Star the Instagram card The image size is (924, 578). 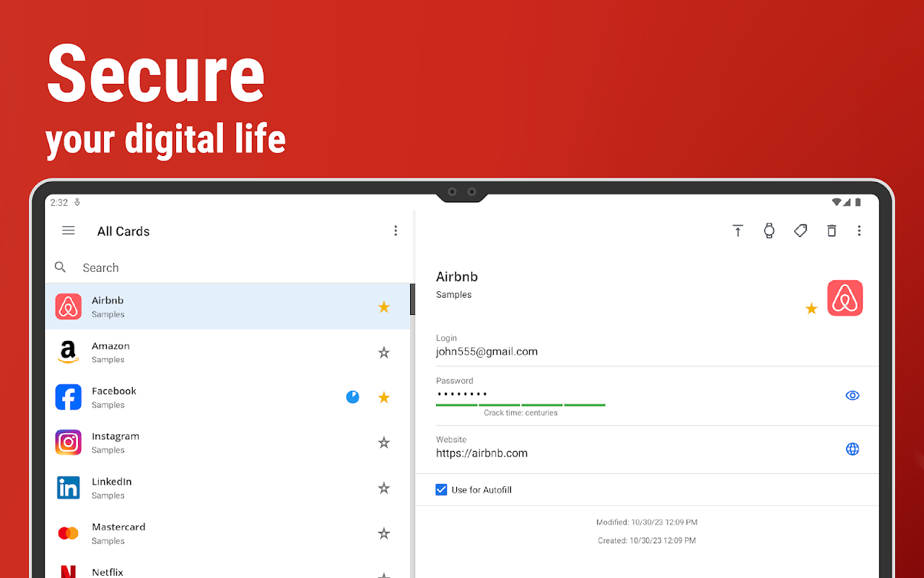point(384,443)
